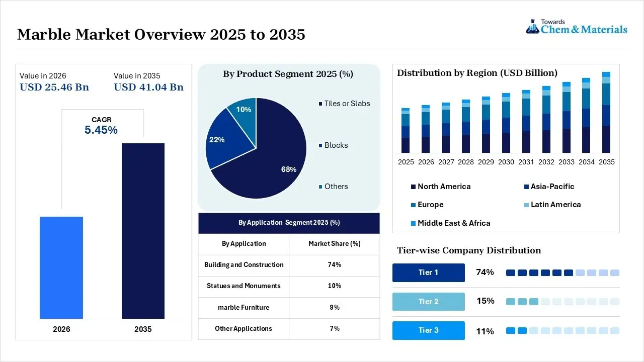Click "Tier-wise Company Distribution" heading
Viewport: 644px width, 362px height.
point(469,250)
